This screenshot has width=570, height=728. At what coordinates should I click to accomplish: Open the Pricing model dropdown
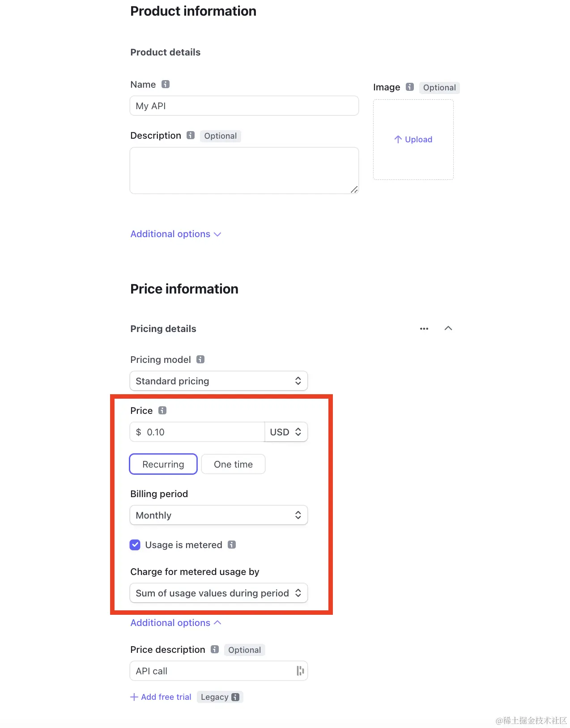pos(218,381)
